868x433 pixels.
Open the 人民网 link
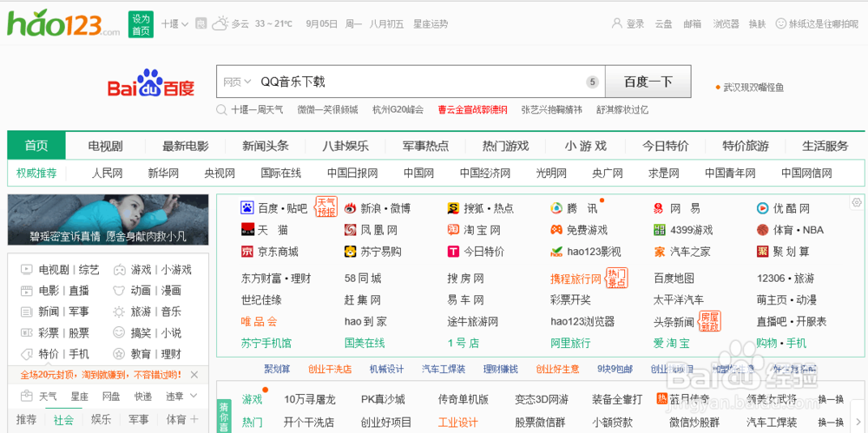tap(107, 174)
